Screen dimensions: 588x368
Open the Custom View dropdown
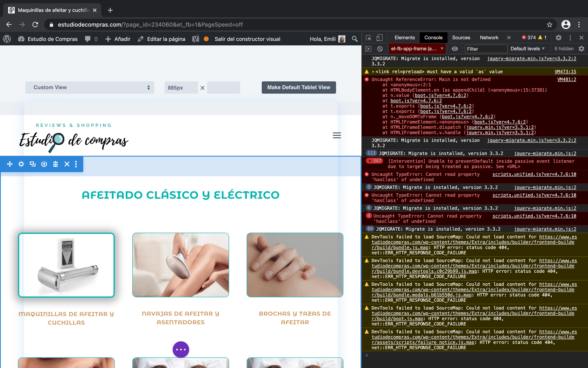coord(90,87)
